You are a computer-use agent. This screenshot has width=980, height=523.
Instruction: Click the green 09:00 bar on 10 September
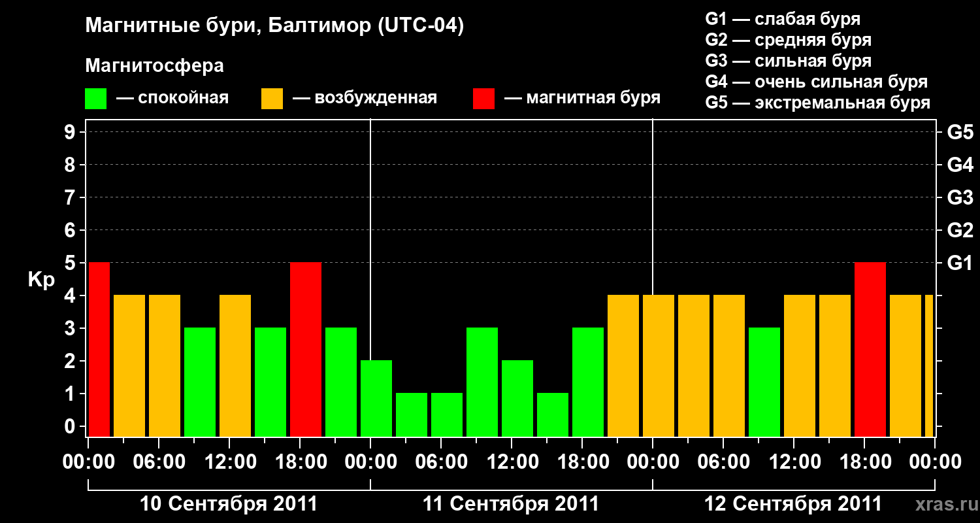200,382
